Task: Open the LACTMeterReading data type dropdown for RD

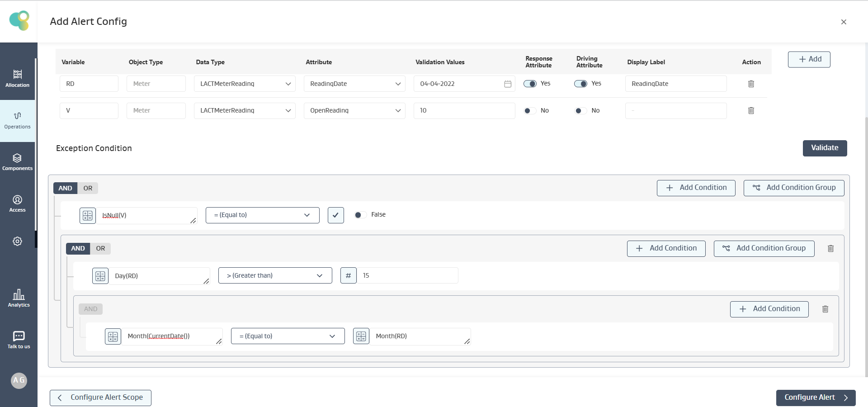Action: click(245, 84)
